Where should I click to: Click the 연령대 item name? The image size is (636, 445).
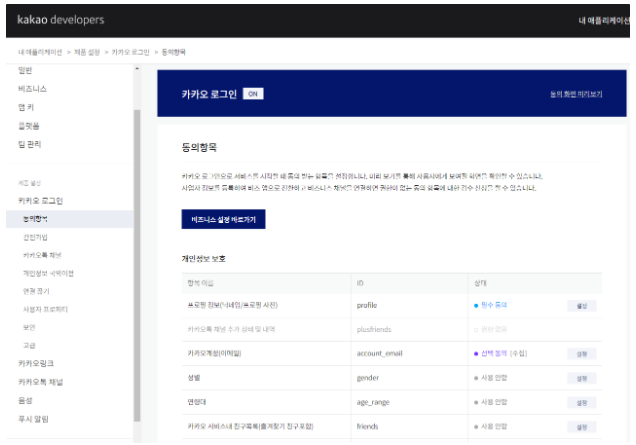[x=197, y=402]
